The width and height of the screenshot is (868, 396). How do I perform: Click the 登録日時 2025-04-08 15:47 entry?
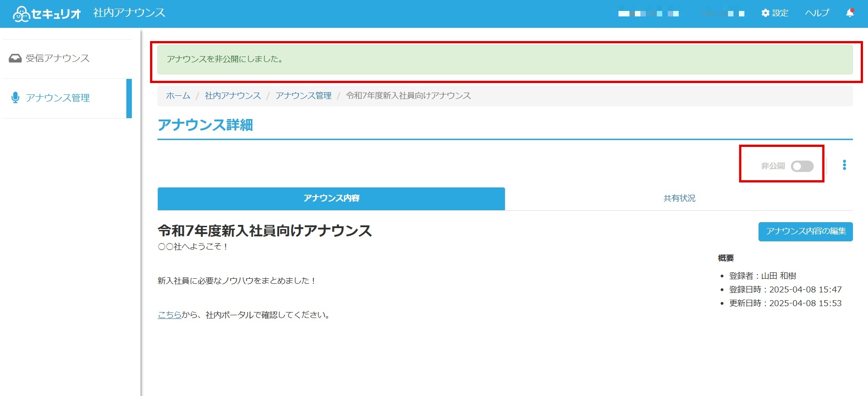[x=785, y=290]
